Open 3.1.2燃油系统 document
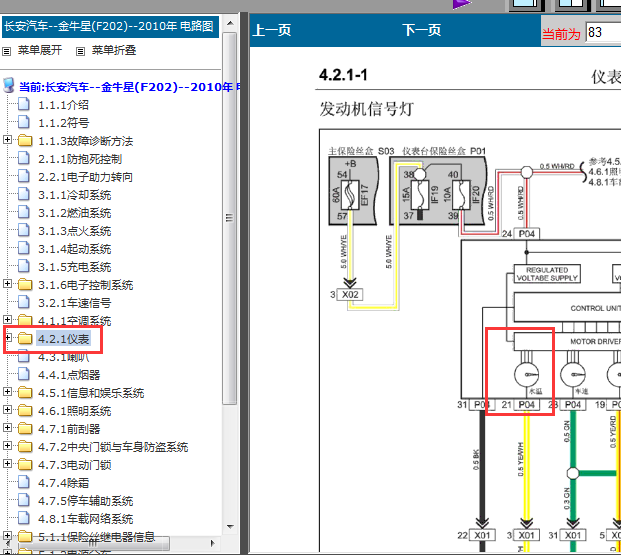This screenshot has width=621, height=555. 74,213
